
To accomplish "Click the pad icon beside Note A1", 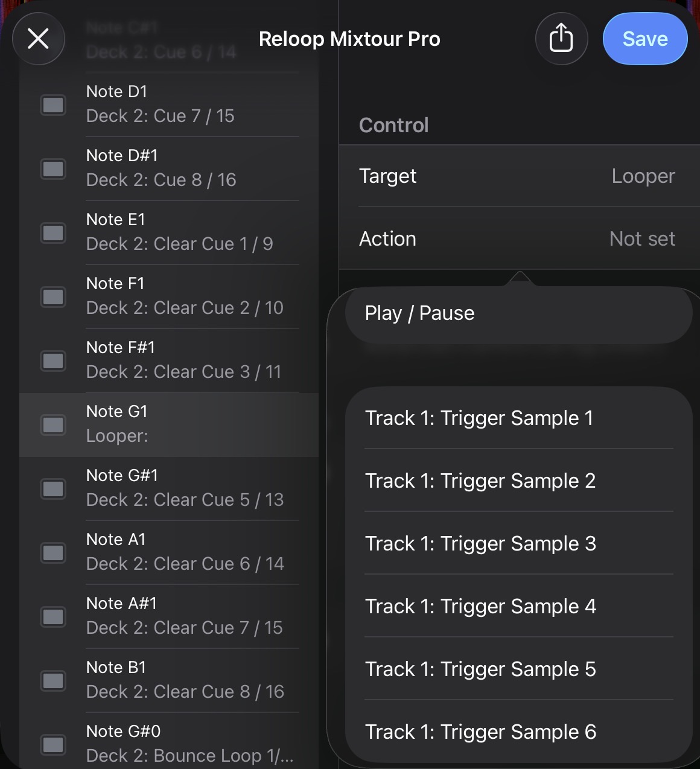I will tap(53, 553).
